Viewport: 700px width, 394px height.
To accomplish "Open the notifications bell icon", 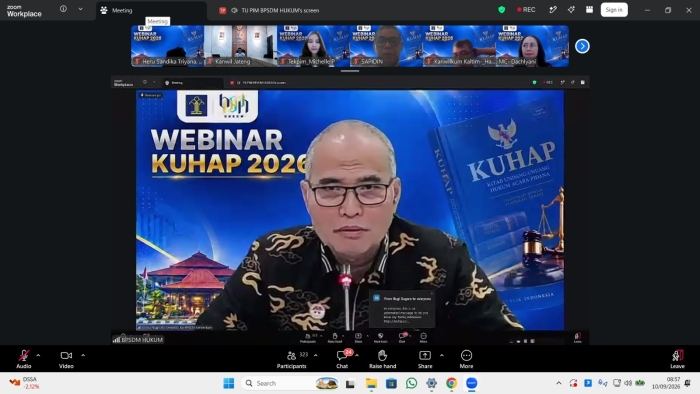I will (x=688, y=383).
